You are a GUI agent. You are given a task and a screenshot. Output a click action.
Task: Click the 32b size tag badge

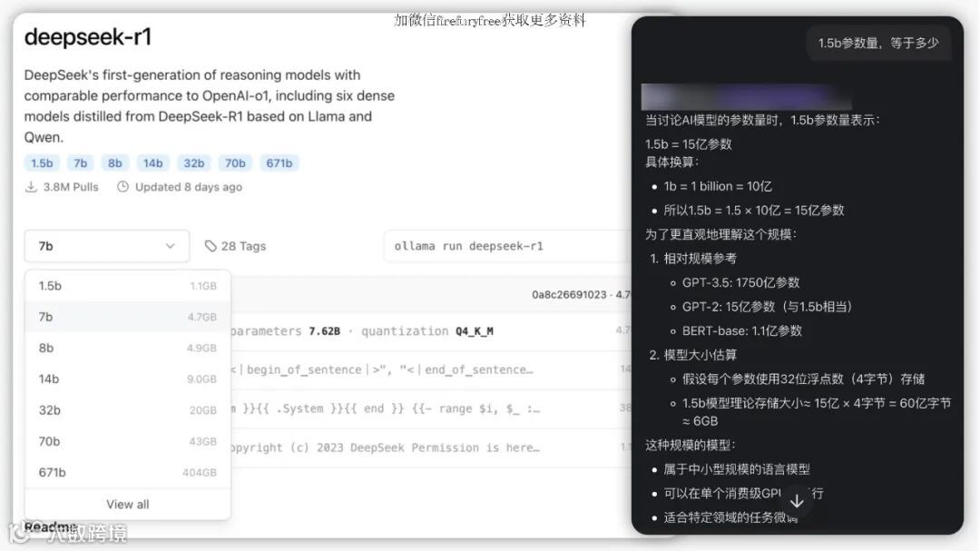[x=194, y=163]
